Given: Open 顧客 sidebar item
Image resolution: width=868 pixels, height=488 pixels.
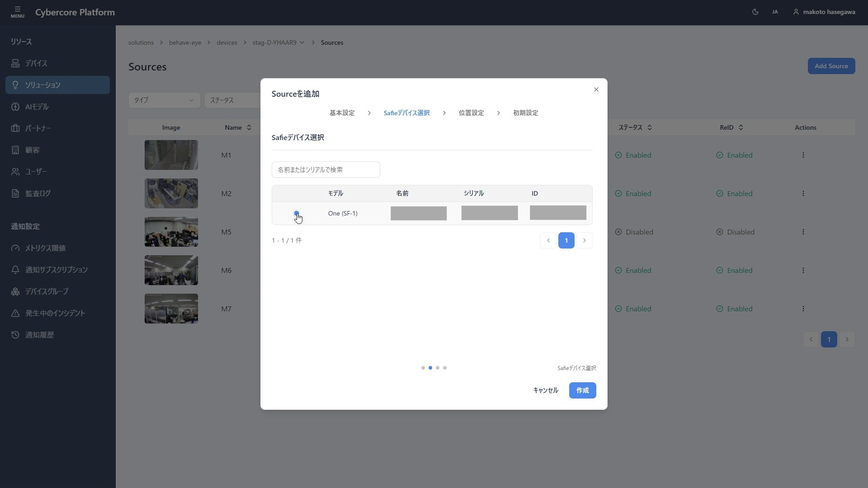Looking at the screenshot, I should pyautogui.click(x=57, y=150).
